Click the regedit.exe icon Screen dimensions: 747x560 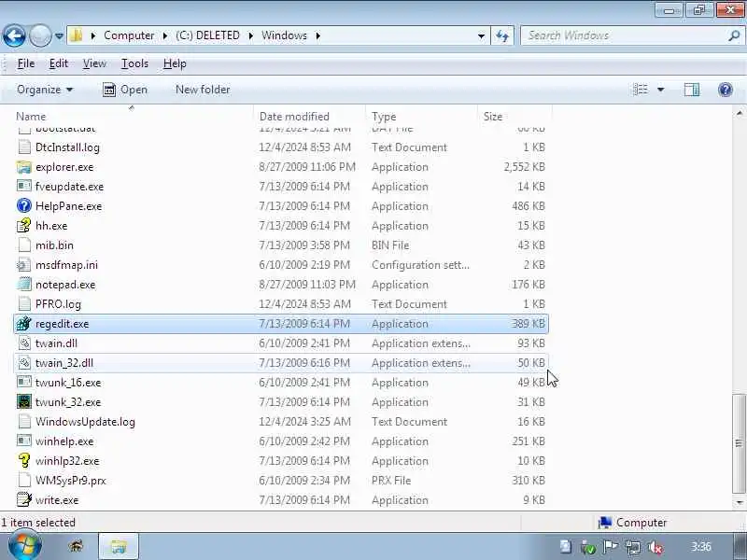tap(24, 323)
